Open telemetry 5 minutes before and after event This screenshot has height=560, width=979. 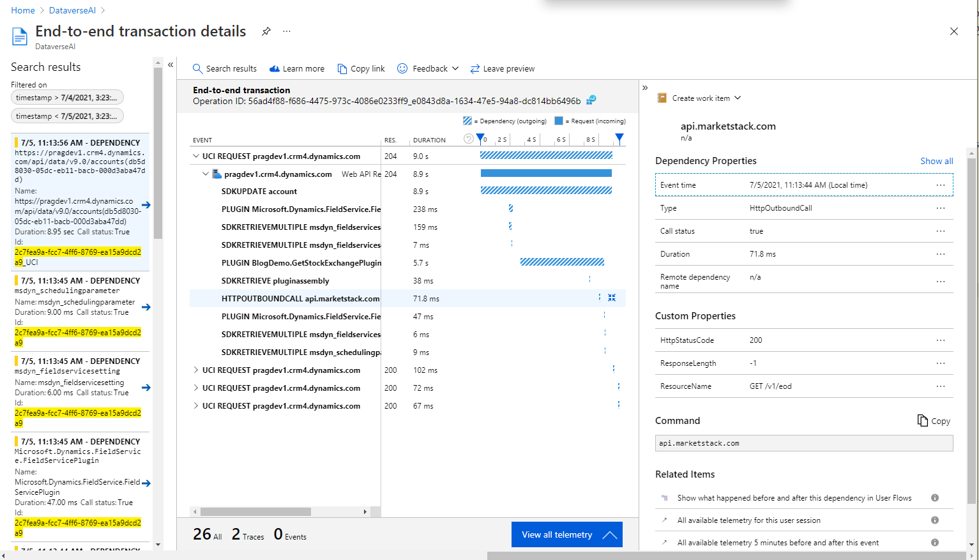(x=778, y=543)
